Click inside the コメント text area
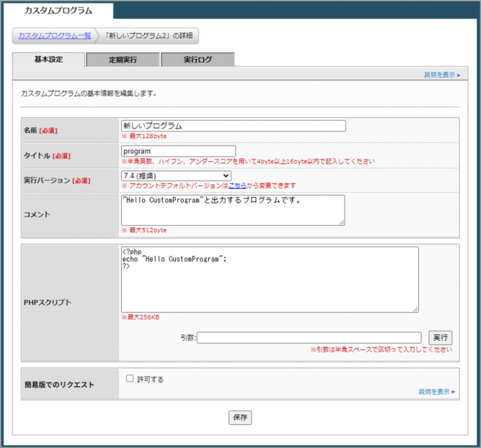481x448 pixels. [x=232, y=210]
